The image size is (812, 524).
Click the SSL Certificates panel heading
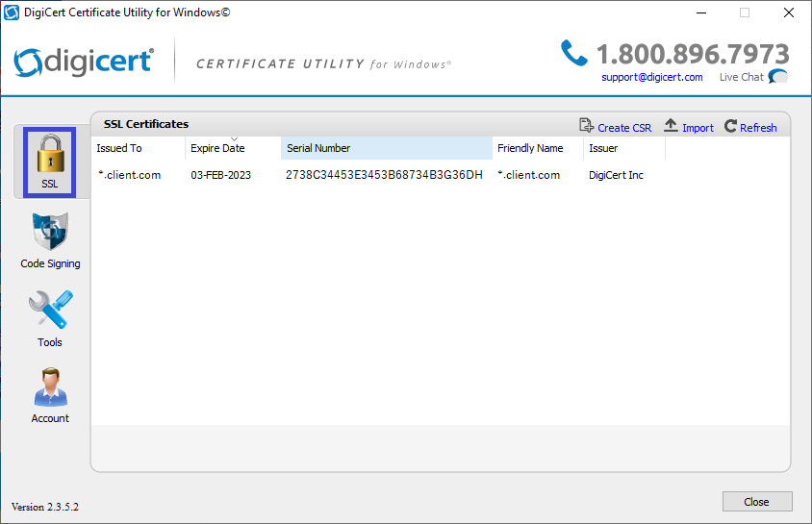pyautogui.click(x=146, y=124)
